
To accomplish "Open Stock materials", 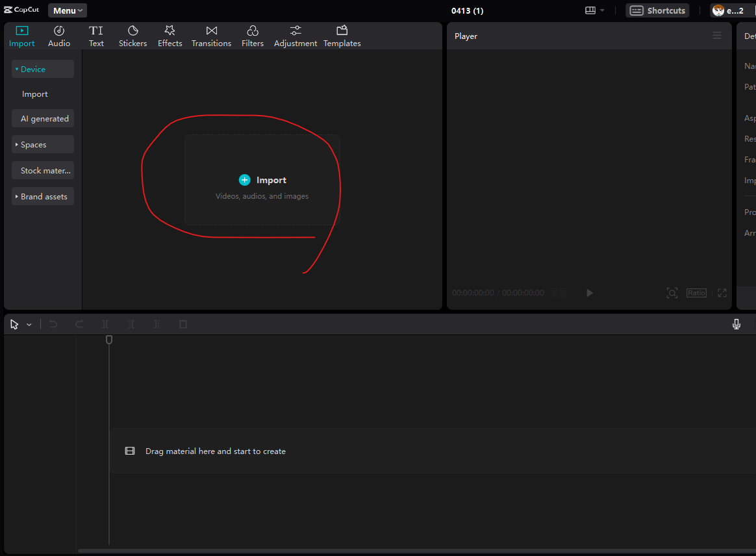I will point(43,171).
